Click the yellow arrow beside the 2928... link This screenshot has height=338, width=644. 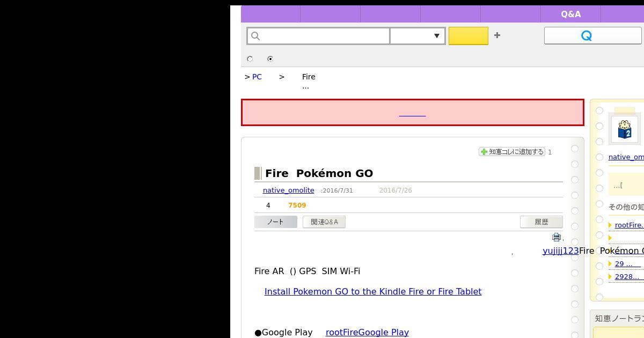[610, 277]
